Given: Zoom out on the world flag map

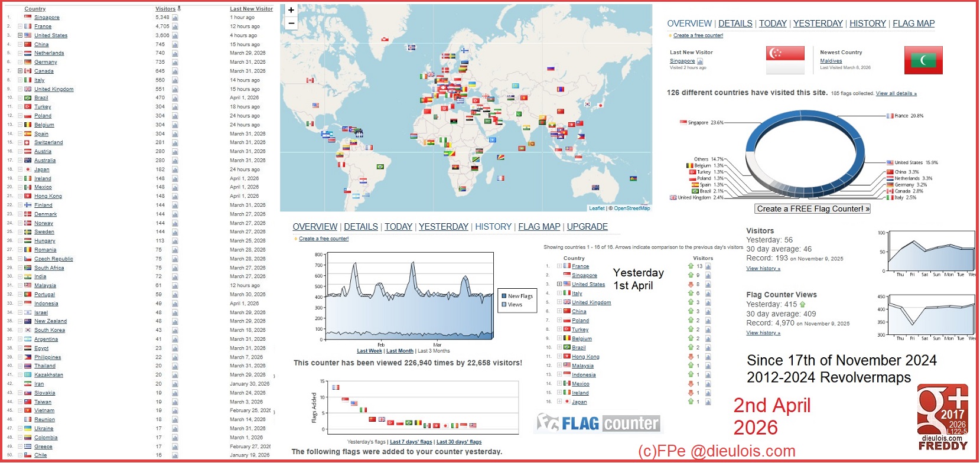Looking at the screenshot, I should point(291,23).
